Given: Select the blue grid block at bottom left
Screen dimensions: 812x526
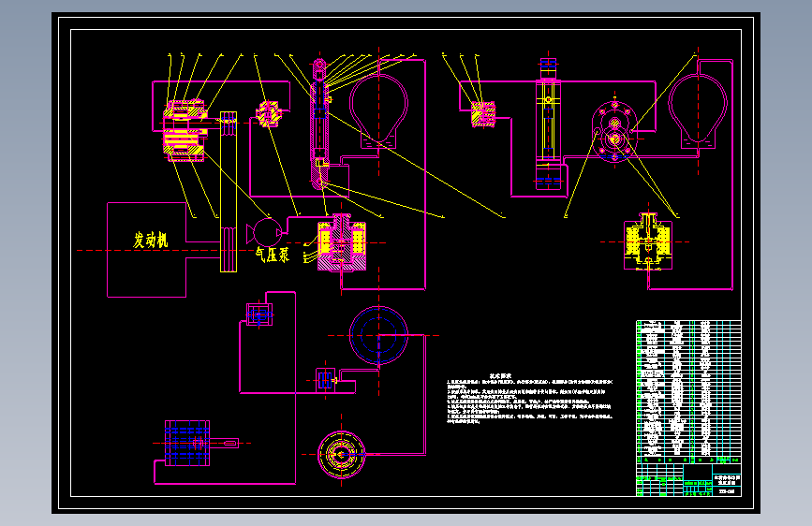Looking at the screenshot, I should (187, 443).
